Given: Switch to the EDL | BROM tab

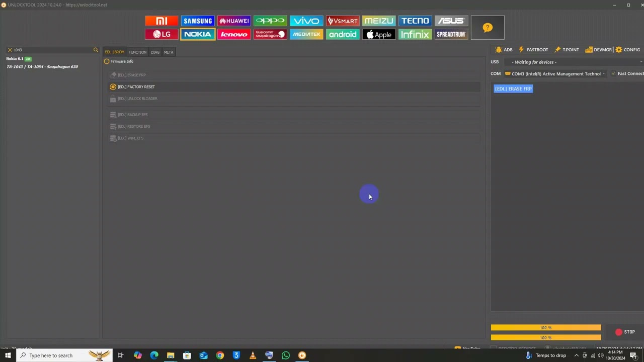Looking at the screenshot, I should click(x=114, y=52).
